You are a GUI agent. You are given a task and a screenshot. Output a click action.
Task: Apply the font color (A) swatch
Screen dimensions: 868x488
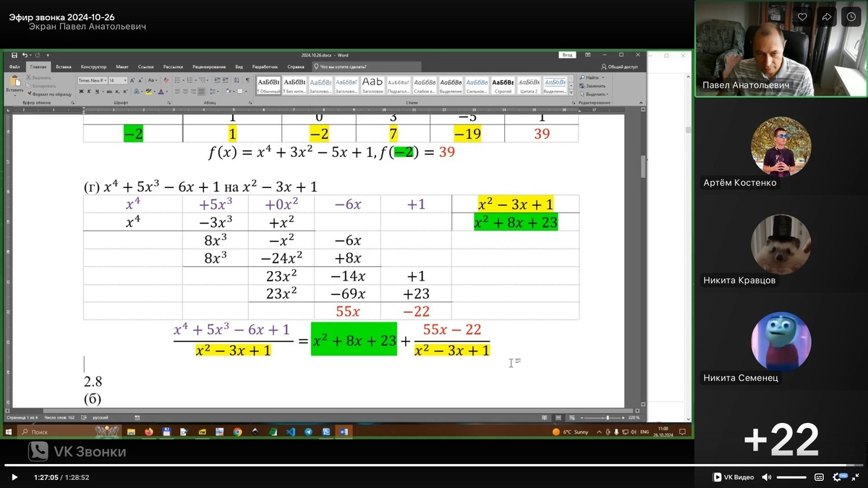(x=161, y=92)
